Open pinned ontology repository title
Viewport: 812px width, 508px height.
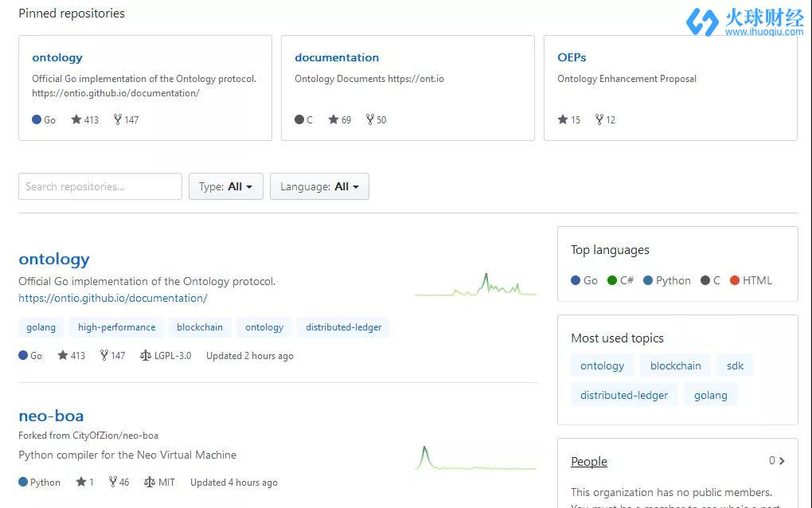[57, 57]
